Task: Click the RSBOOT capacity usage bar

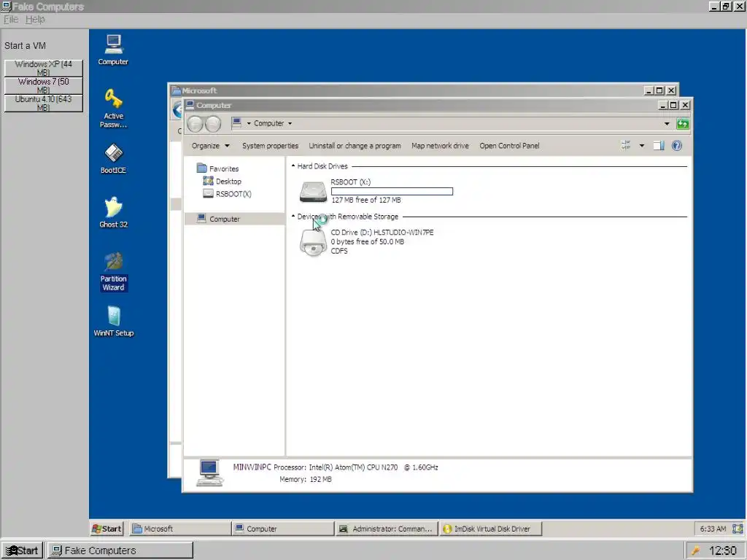Action: point(392,192)
